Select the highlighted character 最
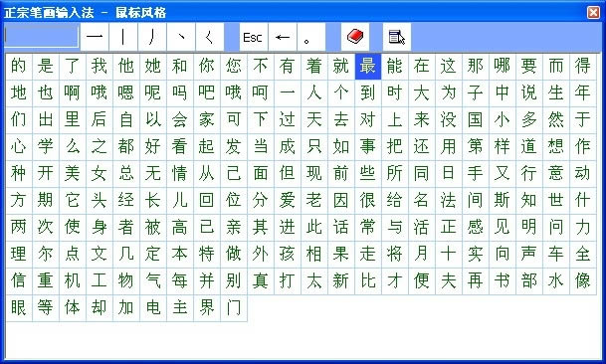Image resolution: width=606 pixels, height=364 pixels. coord(368,67)
